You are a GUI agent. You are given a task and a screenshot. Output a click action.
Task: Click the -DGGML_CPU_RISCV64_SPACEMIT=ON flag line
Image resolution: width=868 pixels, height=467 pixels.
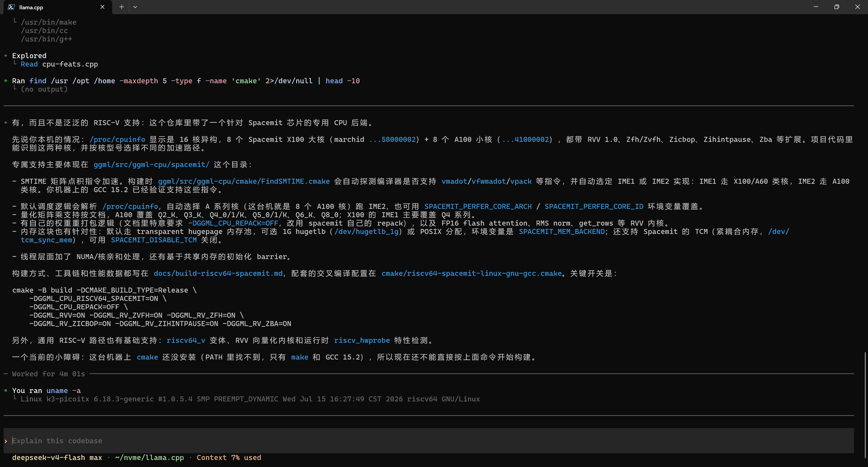click(98, 299)
